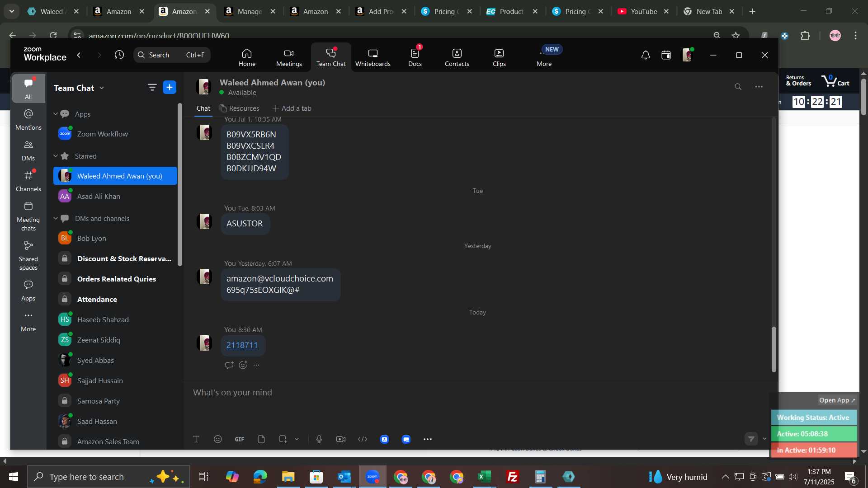The height and width of the screenshot is (488, 868).
Task: Switch to the Resources tab
Action: click(x=240, y=108)
